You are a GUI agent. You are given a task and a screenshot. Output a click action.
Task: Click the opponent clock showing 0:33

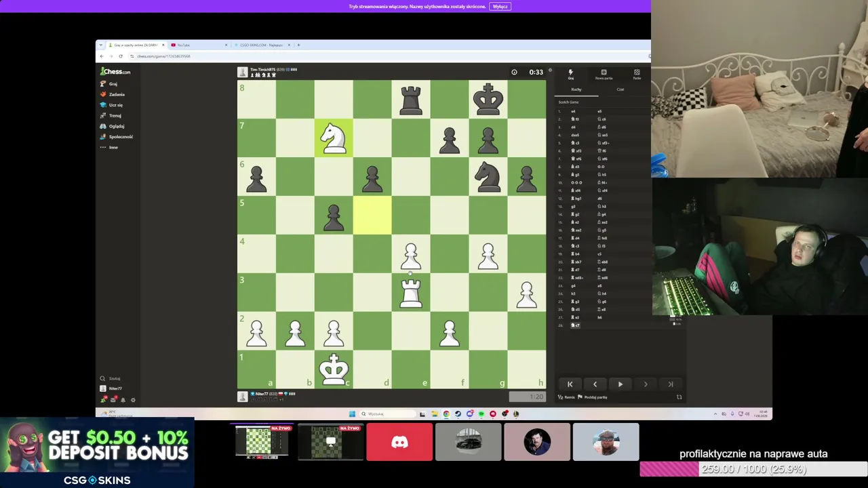(x=529, y=72)
